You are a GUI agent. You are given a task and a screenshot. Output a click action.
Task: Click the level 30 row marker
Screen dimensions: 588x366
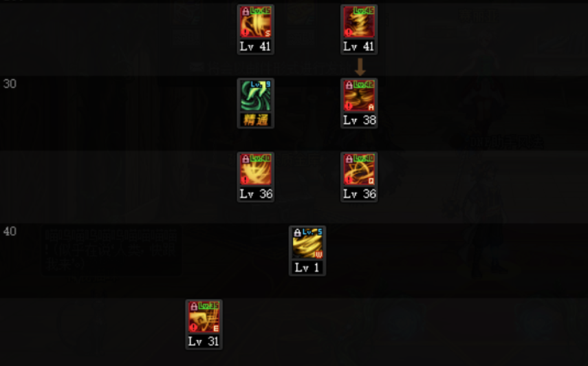click(10, 84)
